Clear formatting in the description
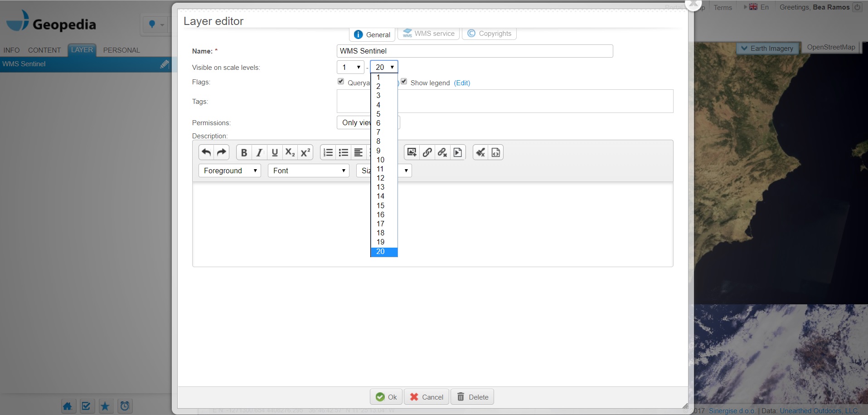 [x=480, y=152]
